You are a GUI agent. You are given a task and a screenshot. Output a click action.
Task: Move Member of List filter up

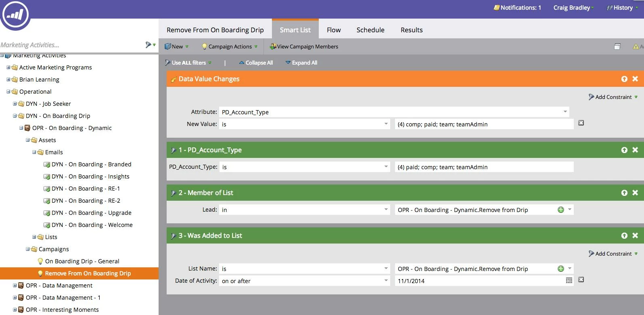pos(624,193)
